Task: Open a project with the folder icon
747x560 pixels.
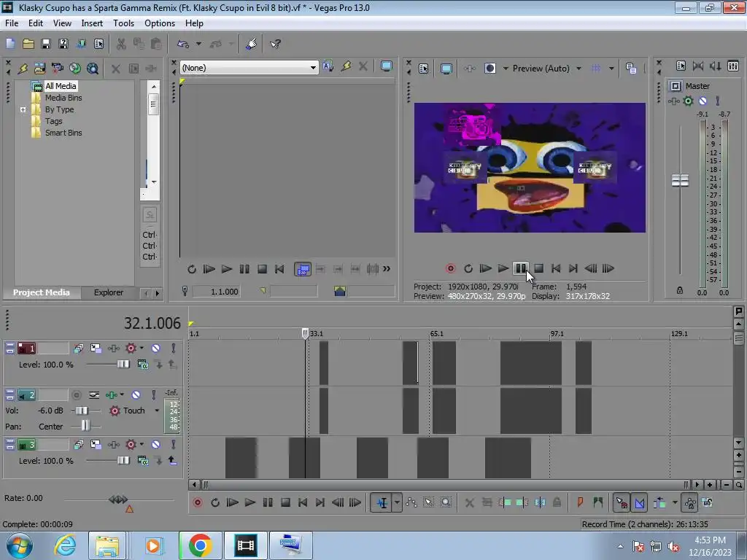Action: (28, 44)
